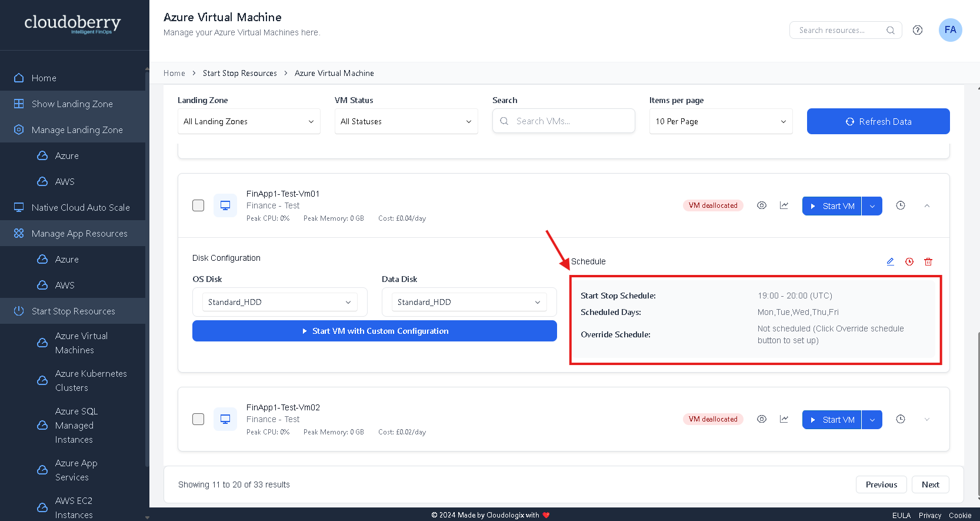The height and width of the screenshot is (521, 980).
Task: Click the Search VMs input field
Action: coord(564,121)
